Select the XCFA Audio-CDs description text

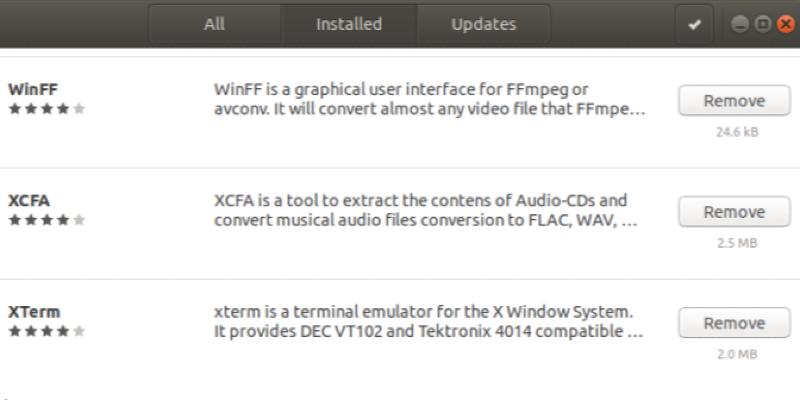click(x=425, y=209)
